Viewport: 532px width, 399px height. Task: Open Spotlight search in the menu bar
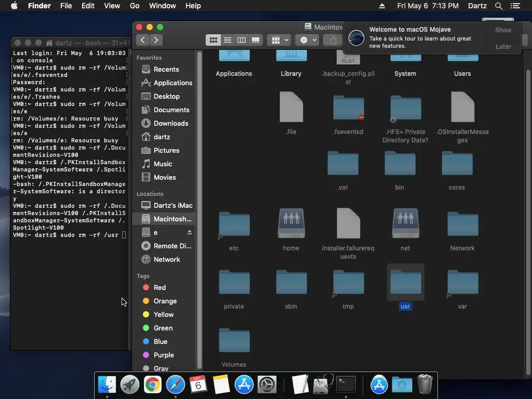coord(498,6)
